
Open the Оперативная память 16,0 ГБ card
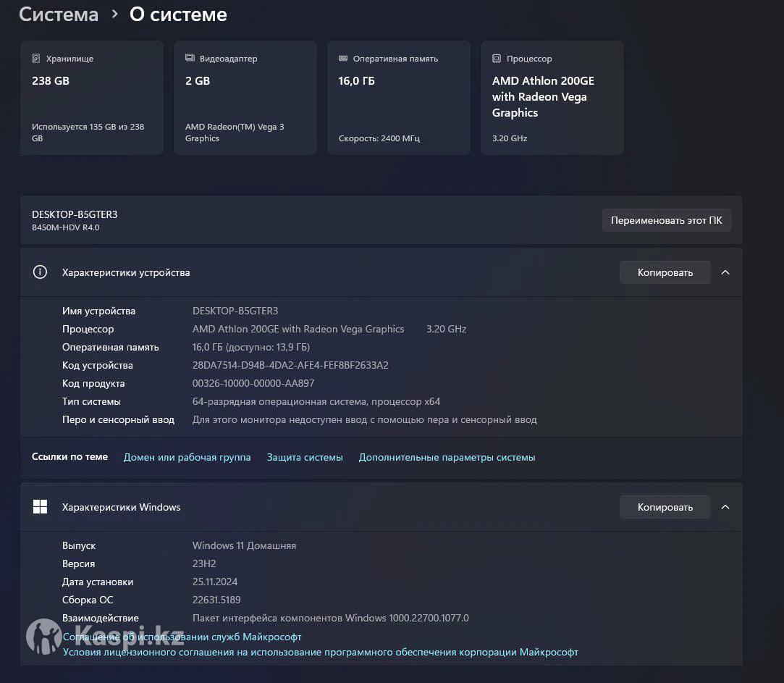pos(398,98)
